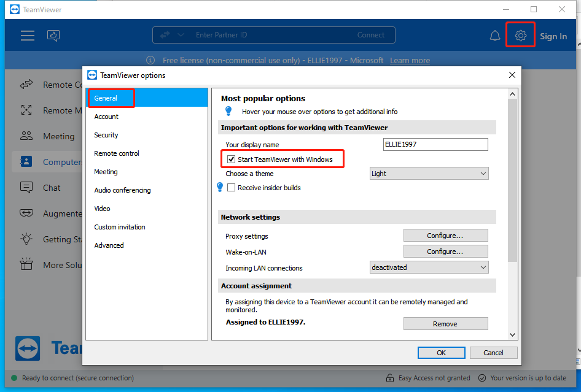Viewport: 581px width, 392px height.
Task: Click 'Assigned to ELLIE1997.' text
Action: pos(266,322)
